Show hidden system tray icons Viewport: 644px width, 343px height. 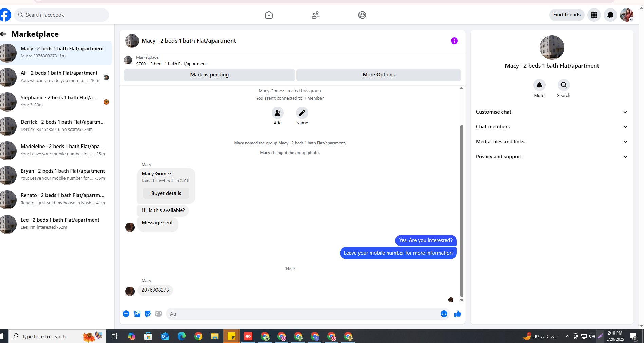point(568,337)
